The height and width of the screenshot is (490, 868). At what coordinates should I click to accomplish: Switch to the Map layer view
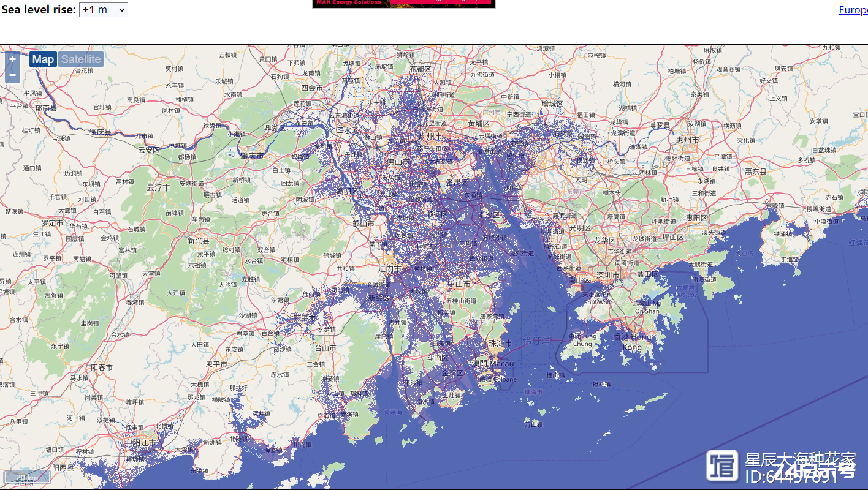click(43, 59)
